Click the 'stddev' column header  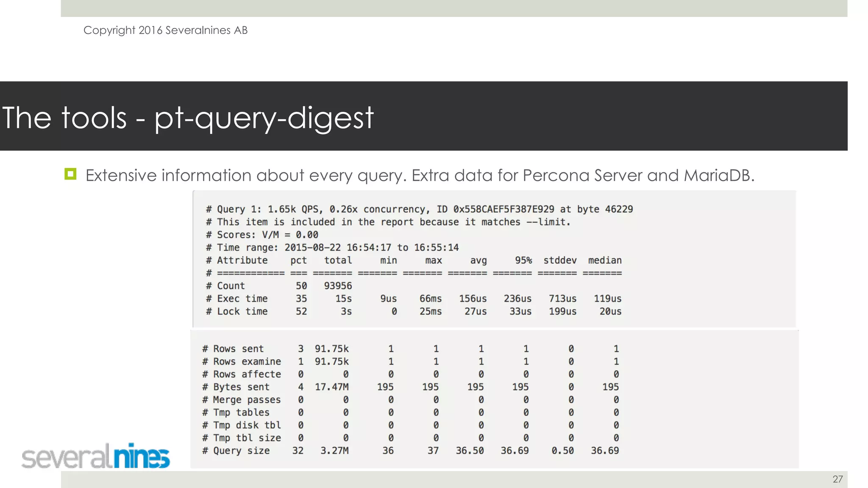(x=560, y=260)
